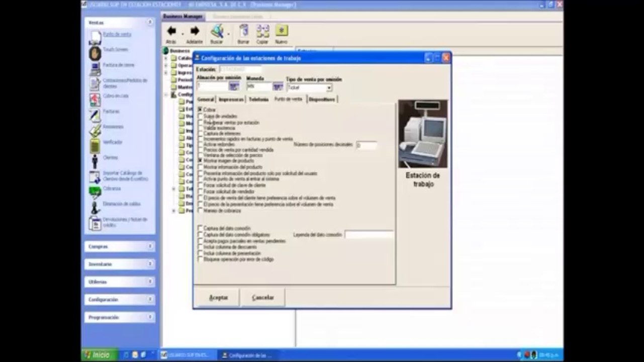Image resolution: width=644 pixels, height=362 pixels.
Task: Enable the Activar redondeo checkbox
Action: click(x=201, y=144)
